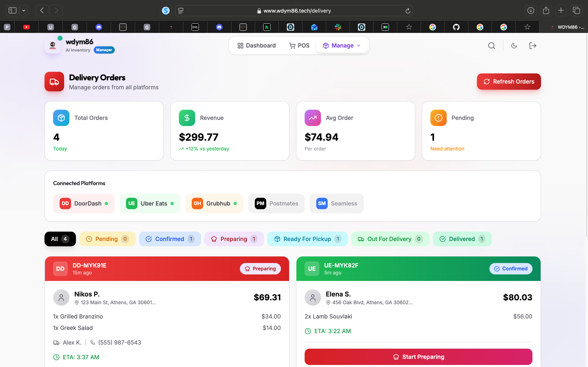
Task: Click the logout icon in header
Action: click(x=533, y=46)
